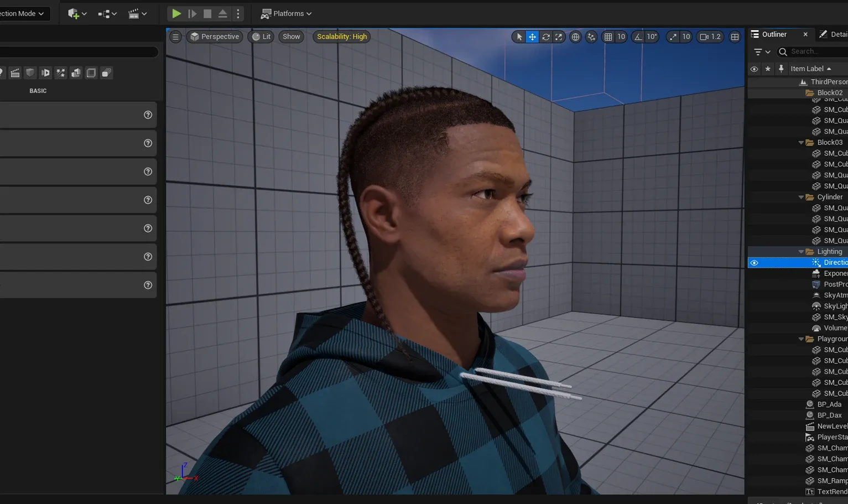Toggle grid snapping in viewport toolbar
Image resolution: width=848 pixels, height=504 pixels.
tap(608, 37)
